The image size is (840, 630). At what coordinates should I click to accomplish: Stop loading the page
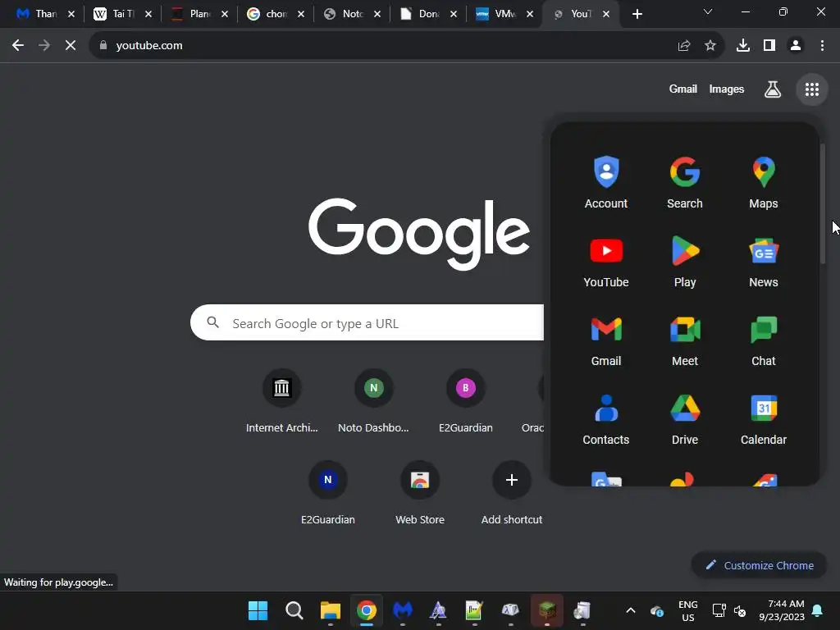point(71,46)
